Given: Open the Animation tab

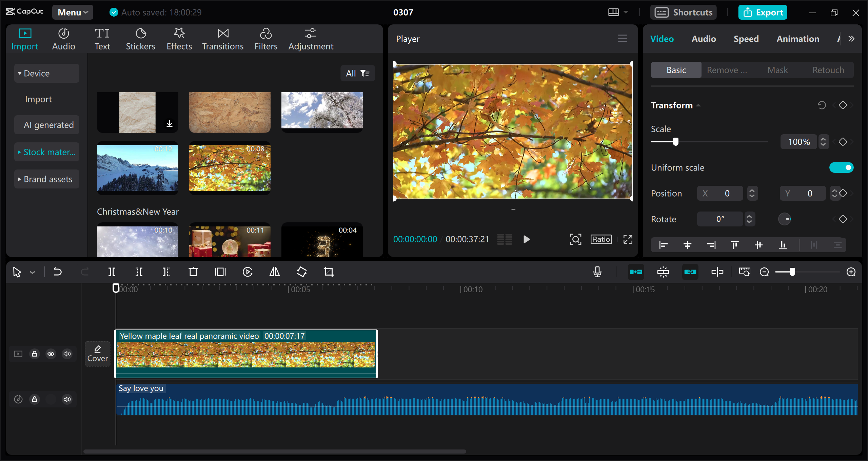Looking at the screenshot, I should [x=797, y=39].
